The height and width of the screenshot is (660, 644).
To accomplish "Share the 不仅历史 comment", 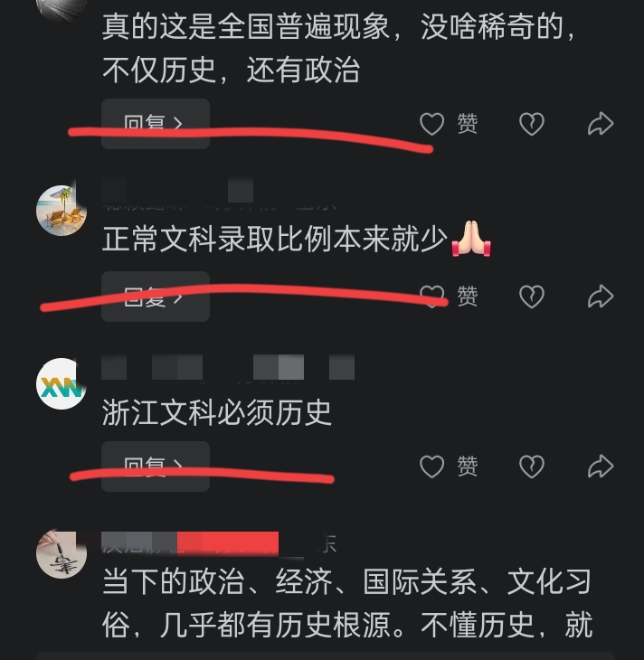I will click(601, 124).
